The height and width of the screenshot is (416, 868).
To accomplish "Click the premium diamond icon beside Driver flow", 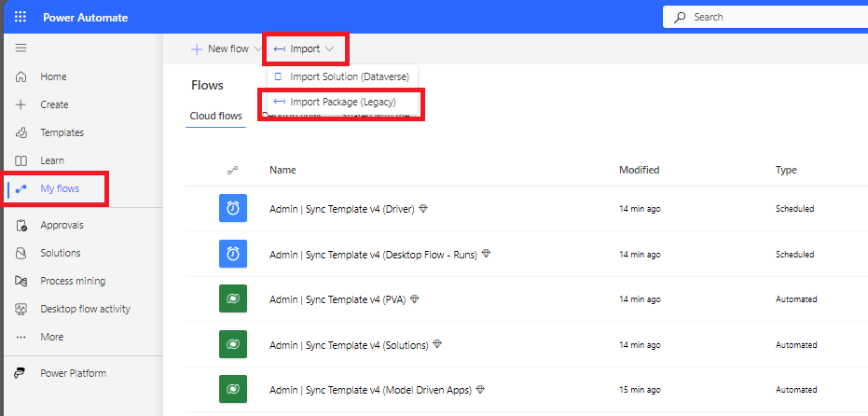I will 423,208.
